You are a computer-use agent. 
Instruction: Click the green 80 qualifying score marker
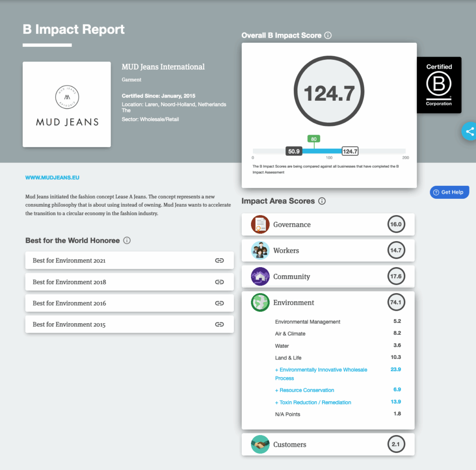tap(314, 139)
